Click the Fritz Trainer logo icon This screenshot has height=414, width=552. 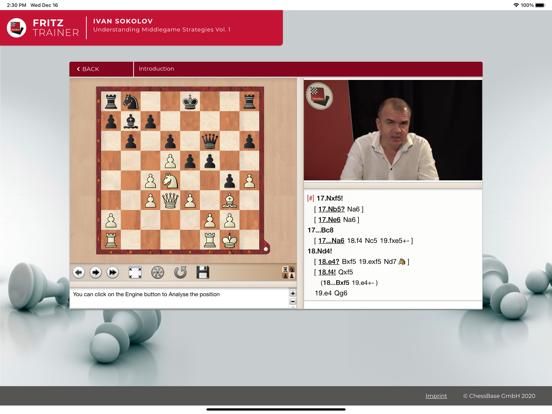[16, 27]
